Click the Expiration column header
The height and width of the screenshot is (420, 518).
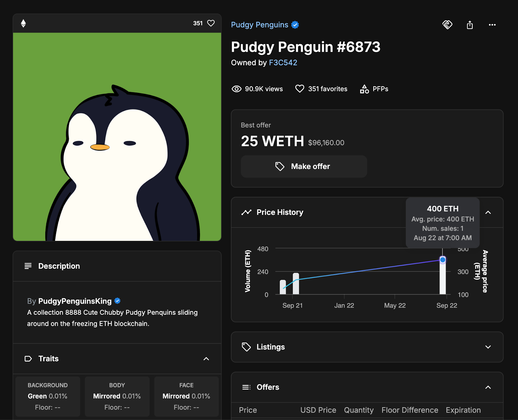pyautogui.click(x=463, y=410)
